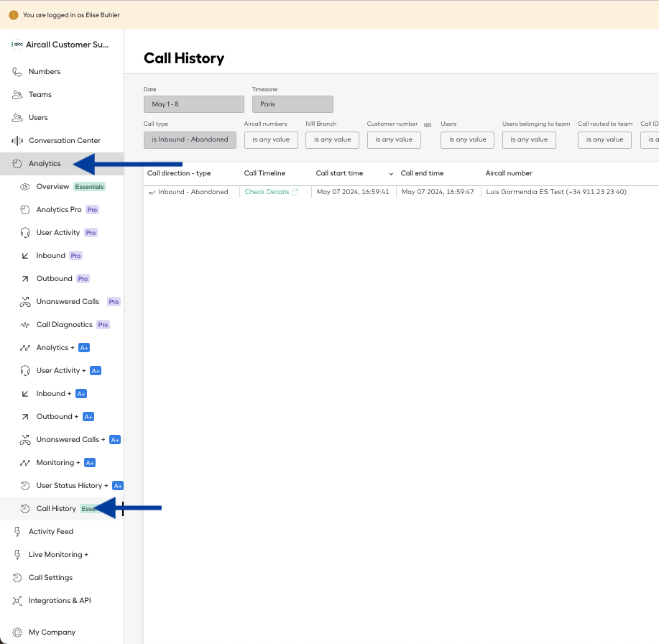The image size is (659, 644).
Task: Click the external link icon after Check Details
Action: point(295,192)
